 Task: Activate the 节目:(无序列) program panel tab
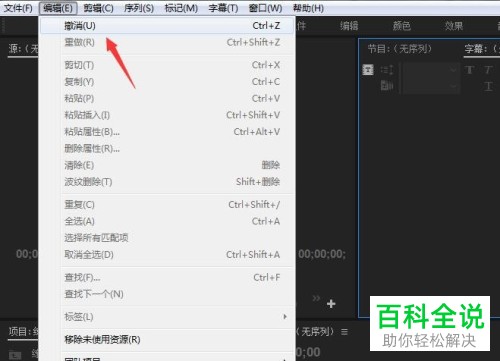click(x=400, y=49)
